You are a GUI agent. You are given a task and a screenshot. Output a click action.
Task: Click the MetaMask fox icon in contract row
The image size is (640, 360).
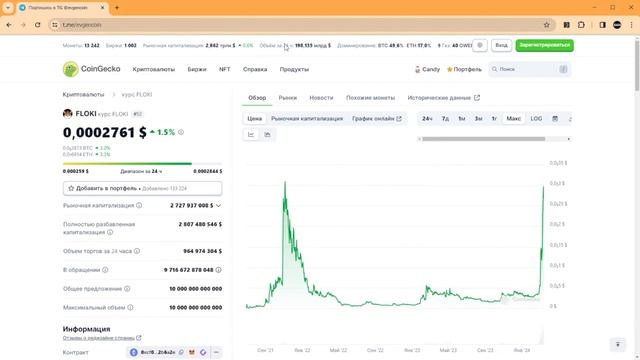coord(192,352)
